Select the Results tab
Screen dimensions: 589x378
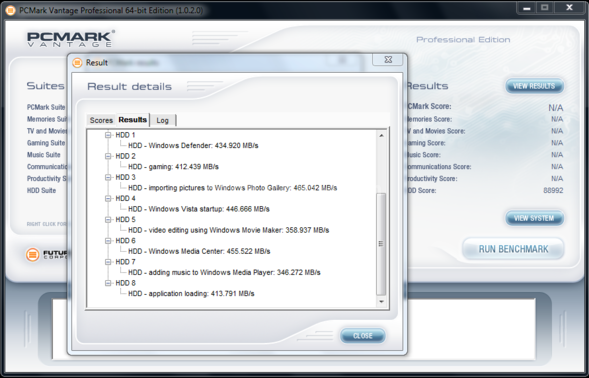pyautogui.click(x=133, y=119)
